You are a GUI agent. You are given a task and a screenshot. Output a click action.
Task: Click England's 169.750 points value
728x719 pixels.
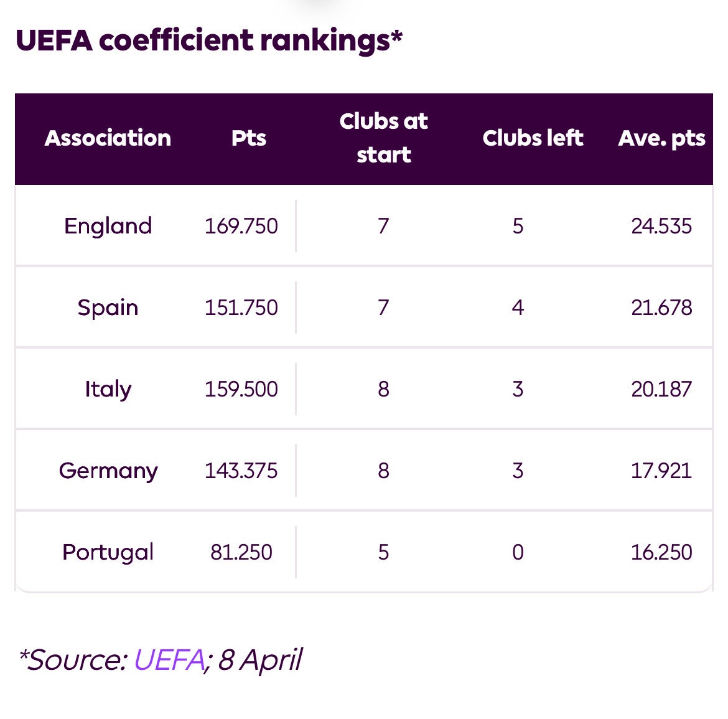coord(241,226)
